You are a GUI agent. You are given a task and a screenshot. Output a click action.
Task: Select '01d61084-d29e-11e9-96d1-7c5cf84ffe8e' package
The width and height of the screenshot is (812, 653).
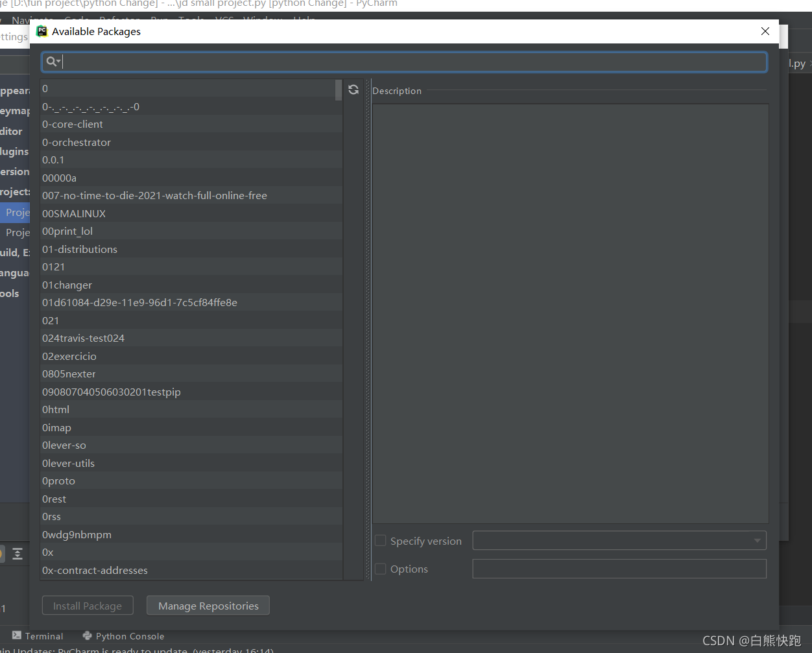pos(191,303)
